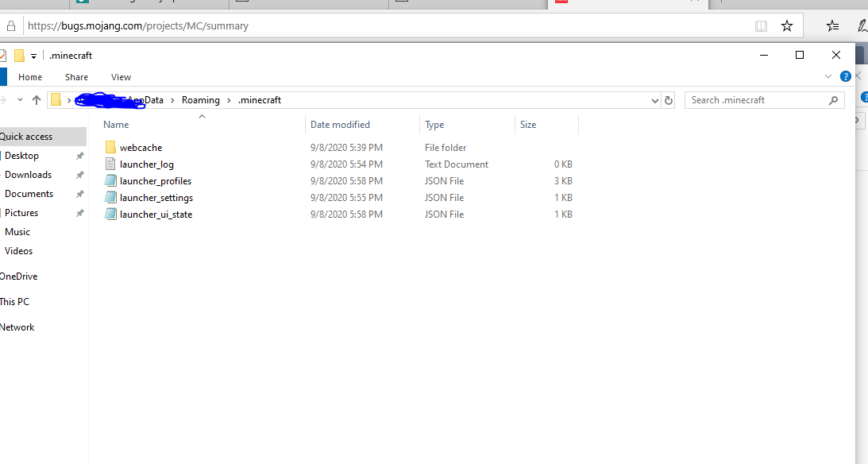Select the launcher_profiles file name

pyautogui.click(x=156, y=181)
